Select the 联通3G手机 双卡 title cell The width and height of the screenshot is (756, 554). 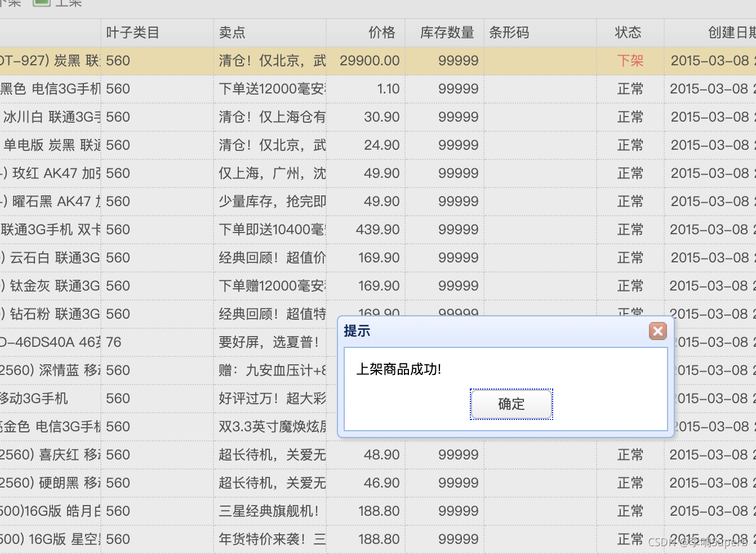point(50,230)
